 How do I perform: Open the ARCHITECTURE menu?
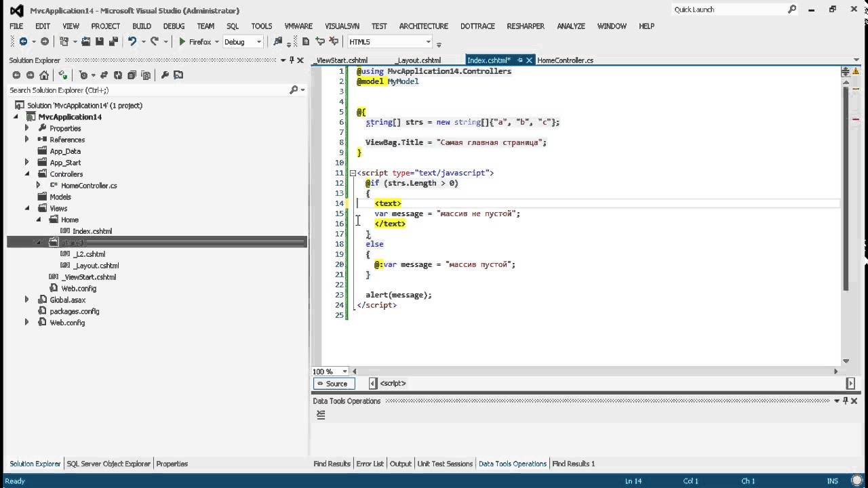click(x=424, y=26)
